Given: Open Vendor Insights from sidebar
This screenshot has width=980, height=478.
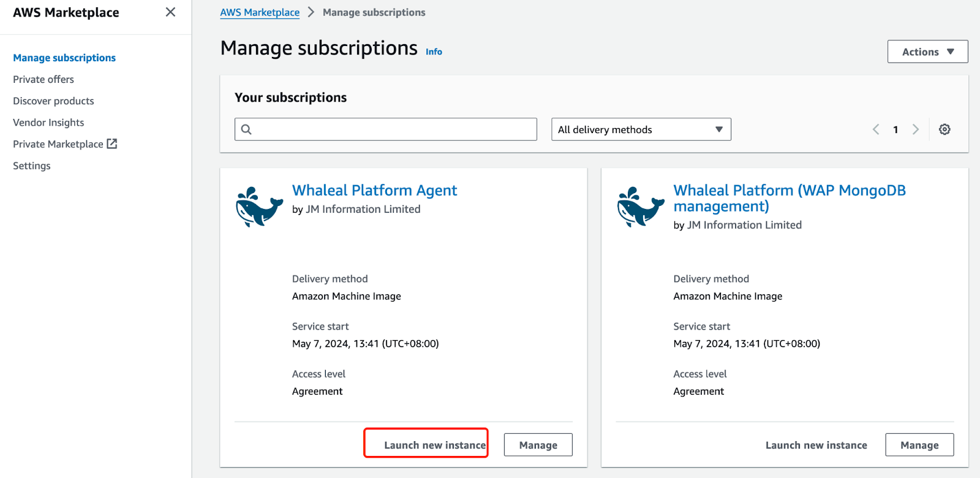Looking at the screenshot, I should (48, 123).
